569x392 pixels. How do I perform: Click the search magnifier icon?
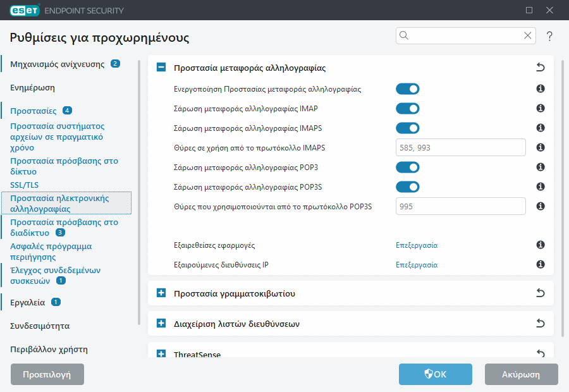click(x=404, y=35)
